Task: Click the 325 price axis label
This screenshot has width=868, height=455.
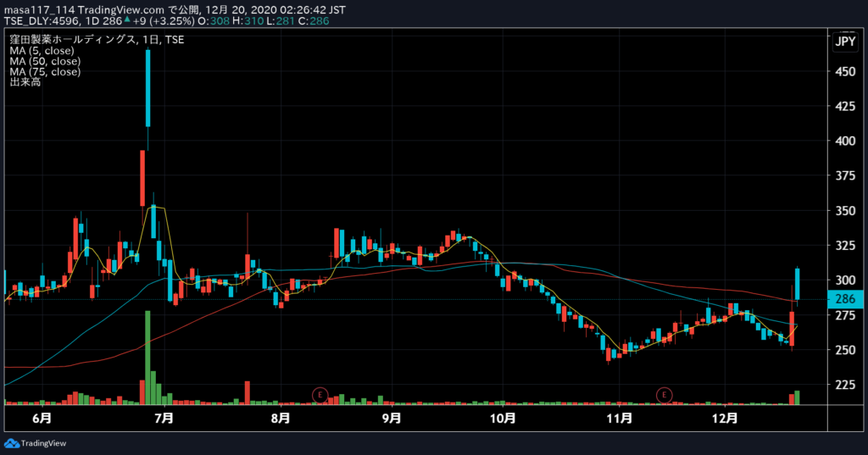Action: (845, 246)
